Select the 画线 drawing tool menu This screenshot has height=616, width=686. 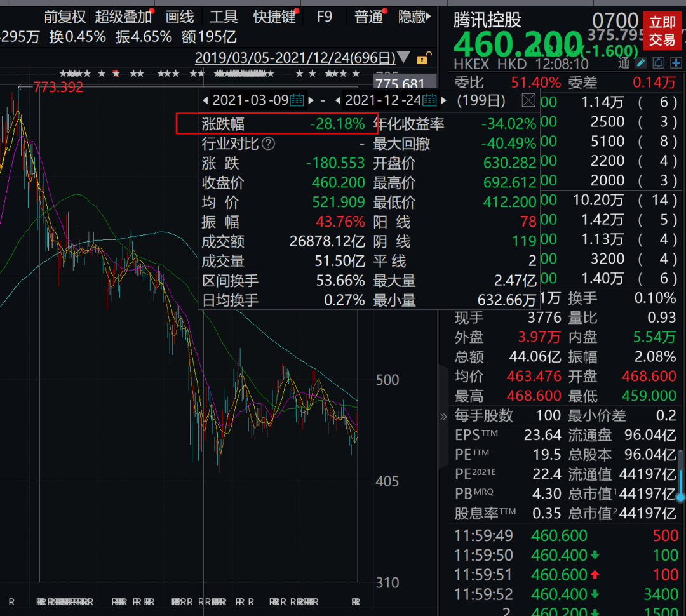[x=179, y=17]
